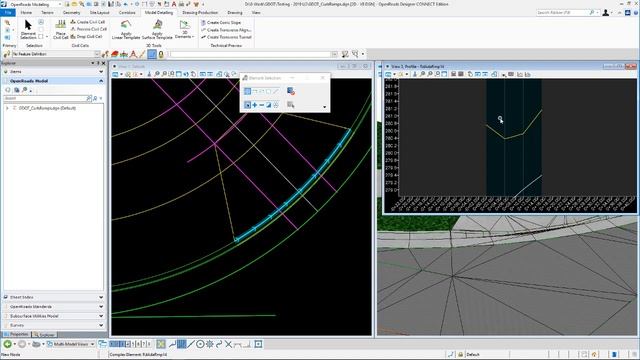Click View 1 view attributes icon
Image resolution: width=640 pixels, height=360 pixels.
click(116, 74)
